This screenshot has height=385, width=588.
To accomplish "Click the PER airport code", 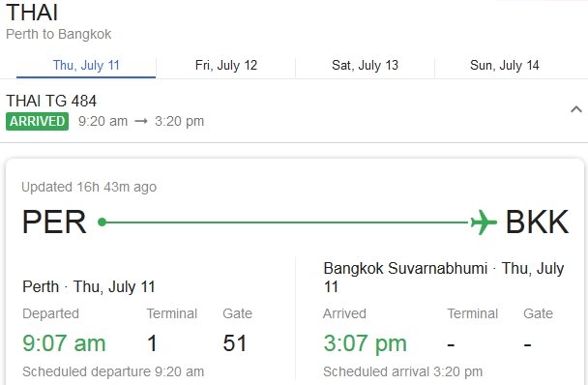I will click(54, 222).
